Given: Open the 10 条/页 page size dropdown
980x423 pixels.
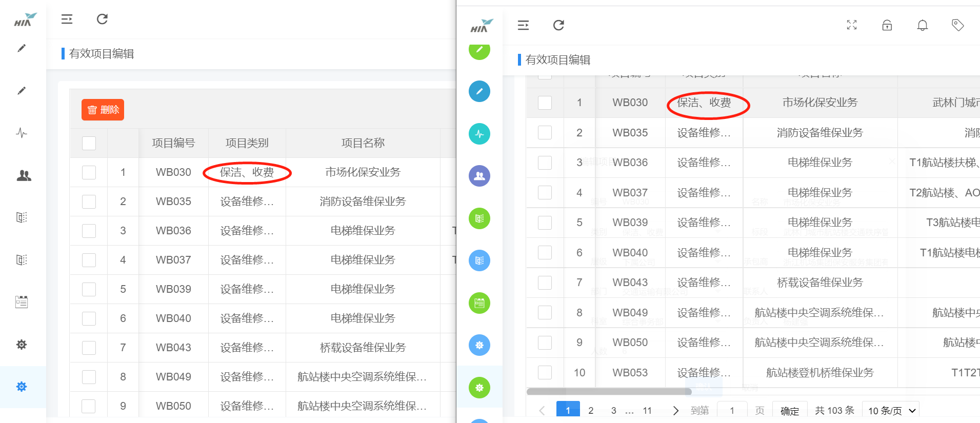Looking at the screenshot, I should 891,411.
